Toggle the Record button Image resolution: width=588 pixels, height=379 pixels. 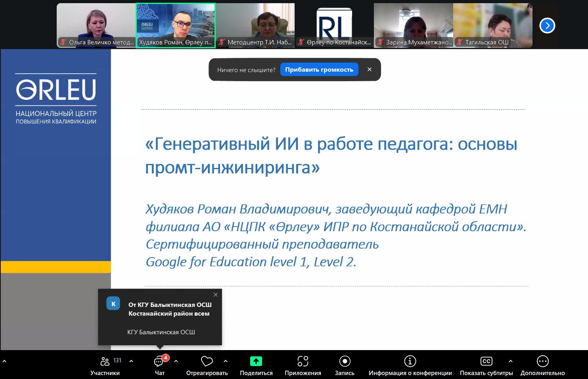(x=345, y=362)
